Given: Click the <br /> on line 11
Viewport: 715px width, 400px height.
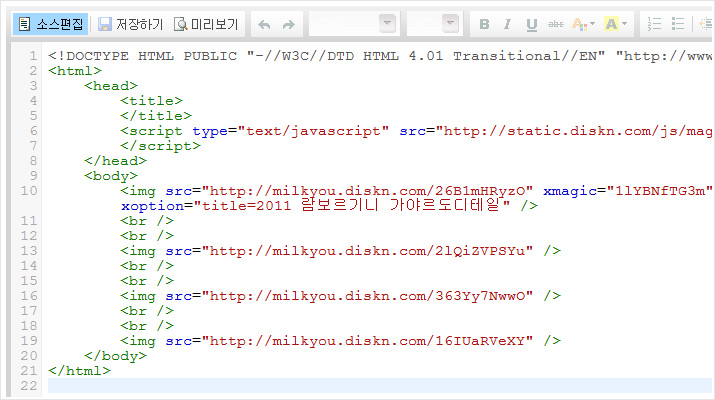Looking at the screenshot, I should [147, 221].
